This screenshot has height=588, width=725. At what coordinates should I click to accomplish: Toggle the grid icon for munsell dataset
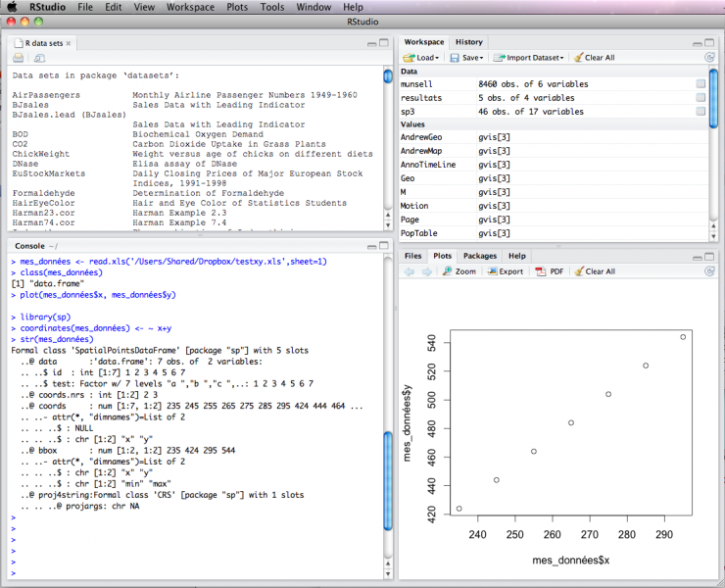click(x=700, y=84)
